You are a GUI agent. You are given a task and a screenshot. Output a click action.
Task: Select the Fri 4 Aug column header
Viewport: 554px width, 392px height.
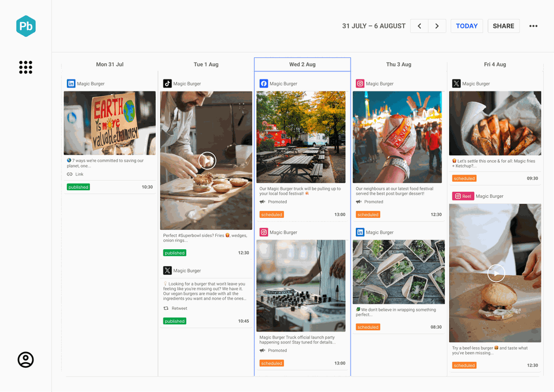[x=494, y=64]
